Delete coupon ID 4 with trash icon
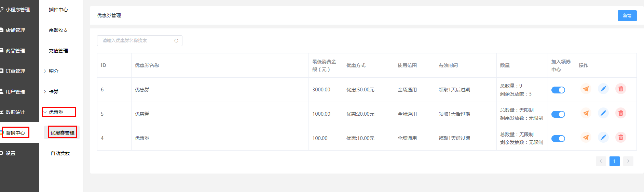Screen dimensions: 644x192 tap(621, 138)
